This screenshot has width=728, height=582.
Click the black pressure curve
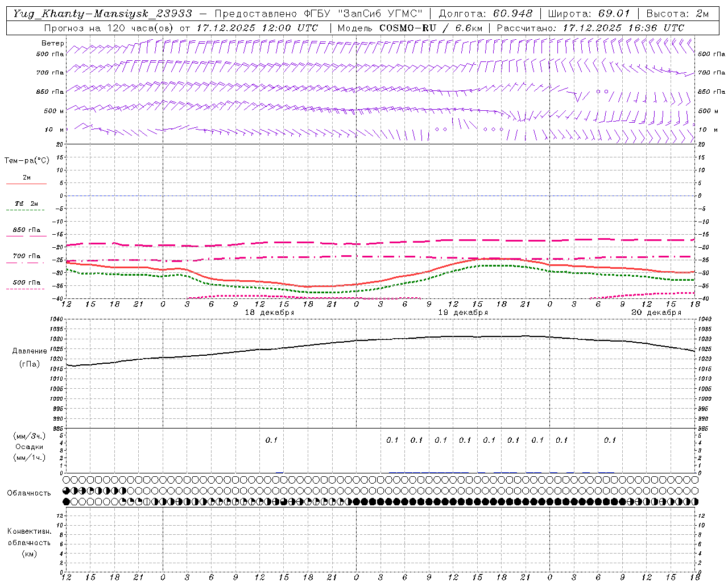coord(380,340)
